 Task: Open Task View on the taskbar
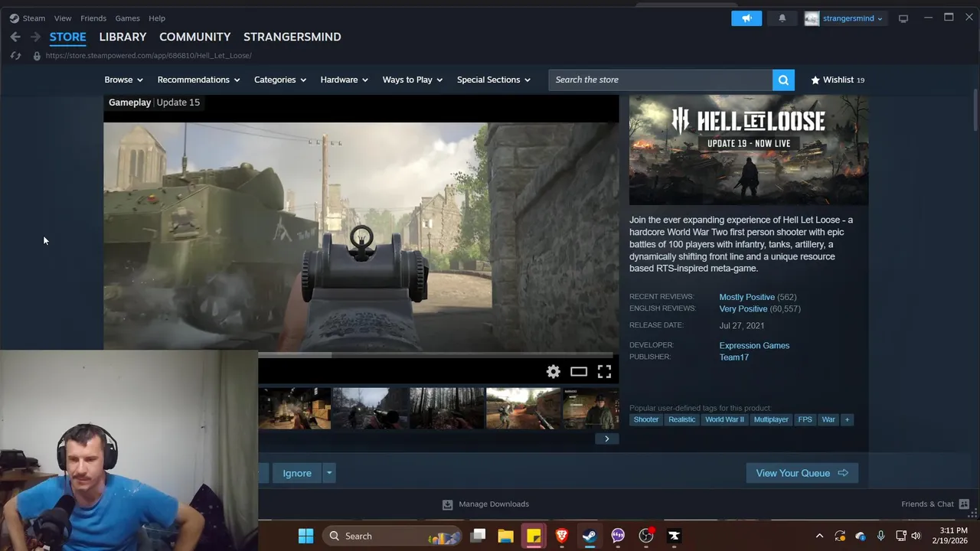[x=479, y=536]
